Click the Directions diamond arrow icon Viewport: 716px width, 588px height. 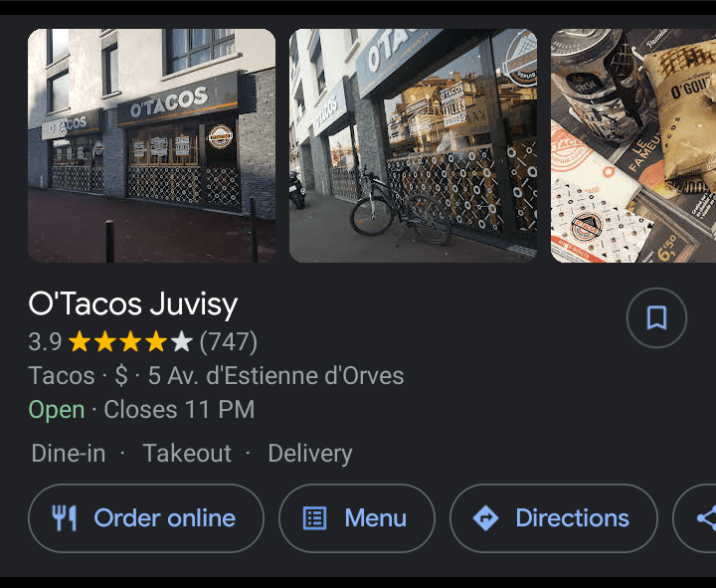tap(486, 518)
